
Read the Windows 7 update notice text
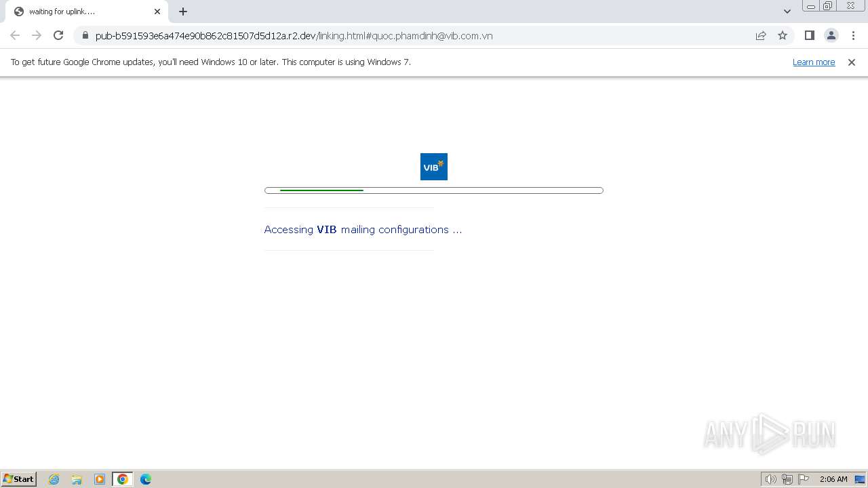[x=211, y=62]
